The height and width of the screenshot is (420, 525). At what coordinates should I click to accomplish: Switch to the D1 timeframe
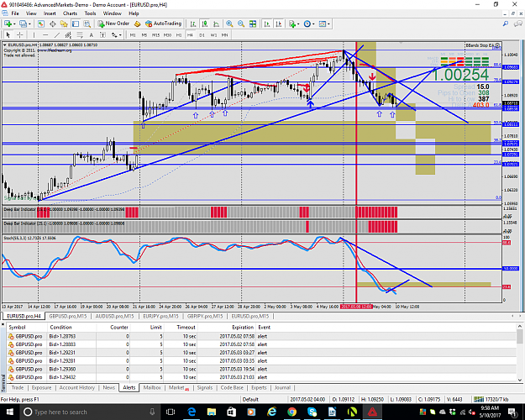tap(202, 34)
